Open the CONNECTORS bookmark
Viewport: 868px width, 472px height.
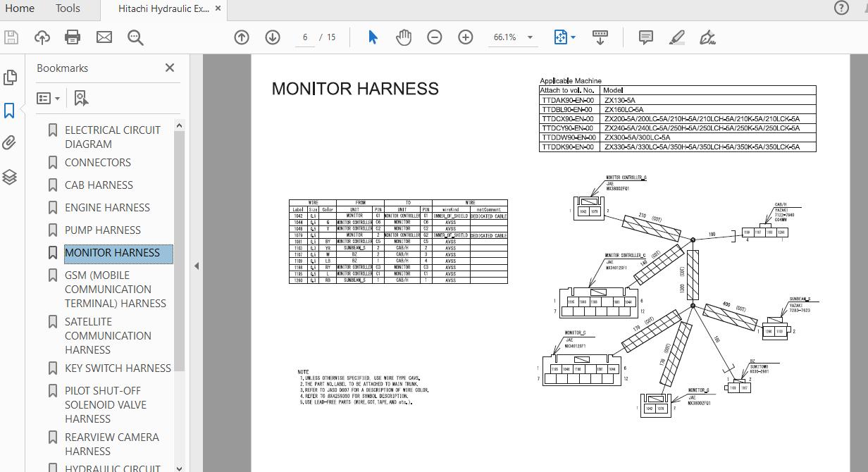pyautogui.click(x=98, y=162)
